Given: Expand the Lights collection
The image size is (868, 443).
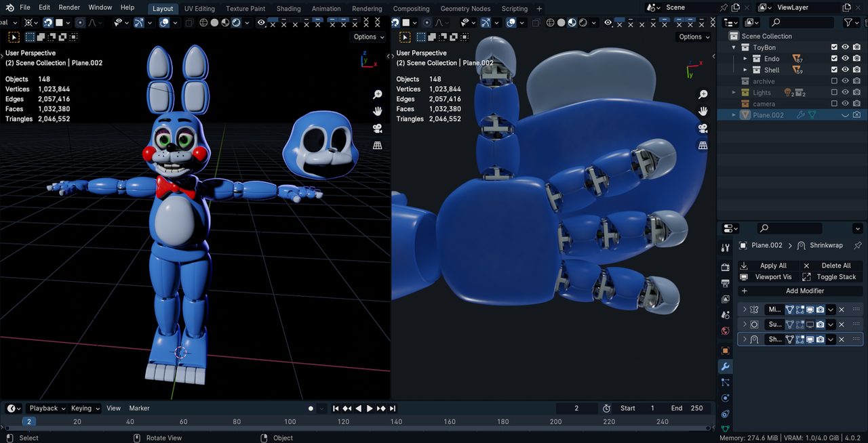Looking at the screenshot, I should (734, 93).
